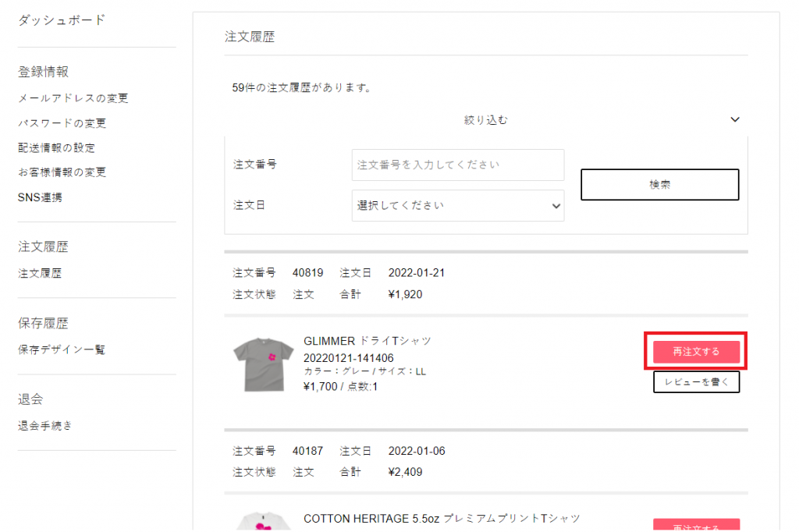Open メールアドレスの変更 page
This screenshot has width=799, height=532.
tap(73, 98)
